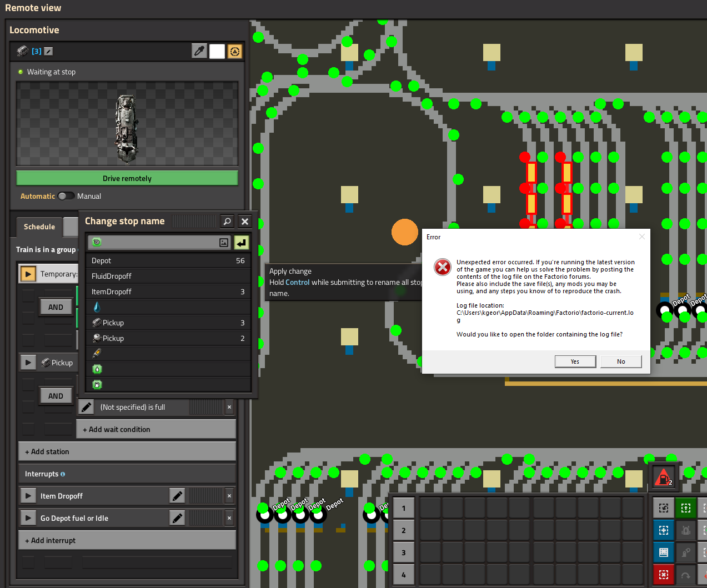Trigger the Item Dropoff interrupt play button
Screen dimensions: 707x588
pos(28,496)
